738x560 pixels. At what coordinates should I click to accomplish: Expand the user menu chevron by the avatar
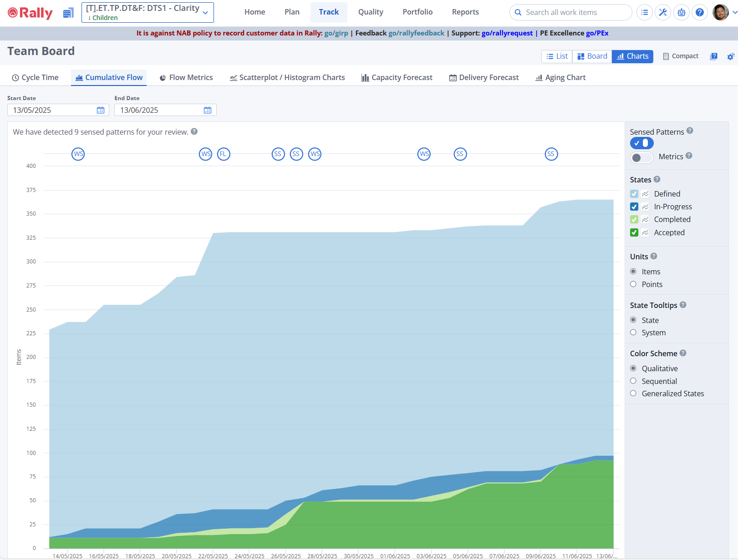point(734,13)
